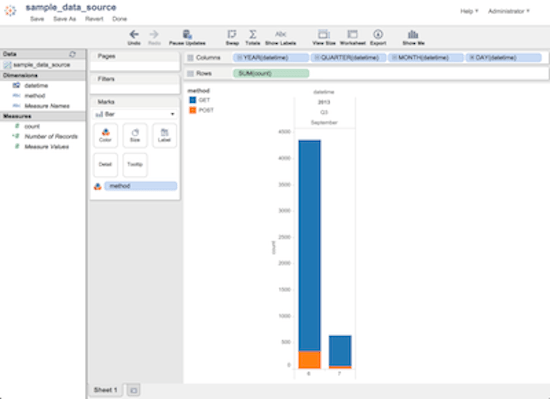Click the Export toolbar icon
Viewport: 550px width, 399px height.
(378, 34)
